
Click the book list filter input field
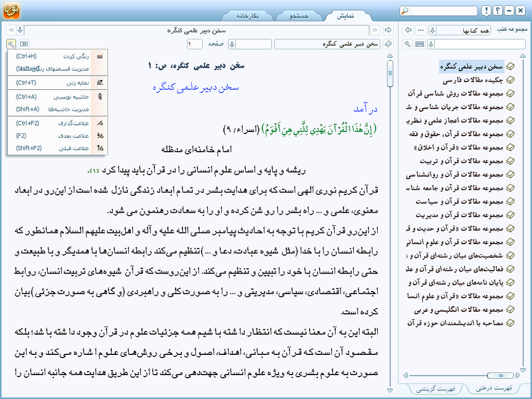[x=480, y=44]
